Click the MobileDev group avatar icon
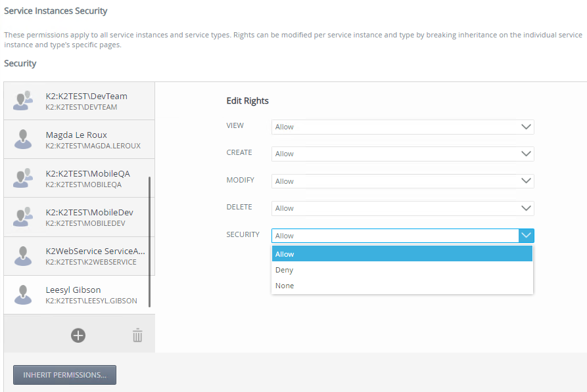 click(24, 217)
